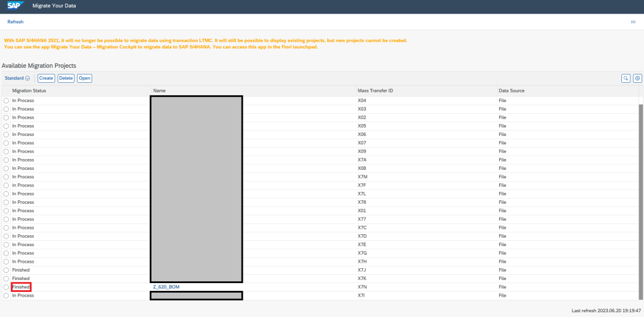The image size is (644, 317).
Task: Open the table search icon
Action: pos(626,78)
